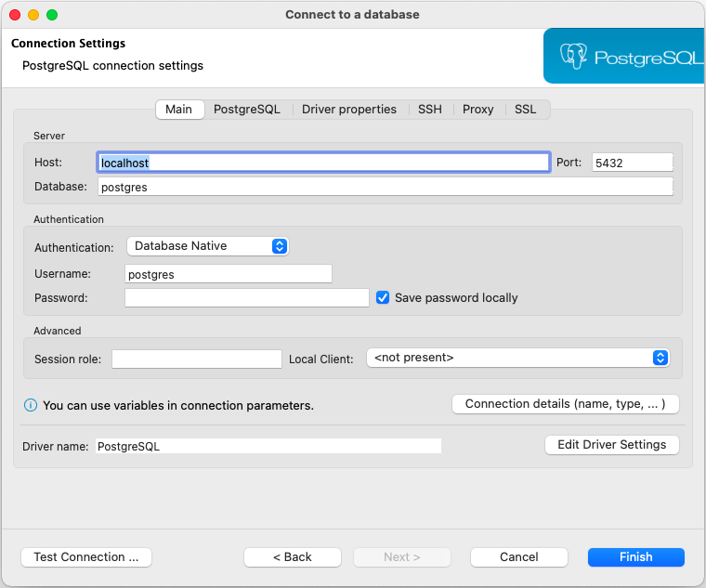Screen dimensions: 706x588
Task: Click the Username field
Action: [229, 274]
